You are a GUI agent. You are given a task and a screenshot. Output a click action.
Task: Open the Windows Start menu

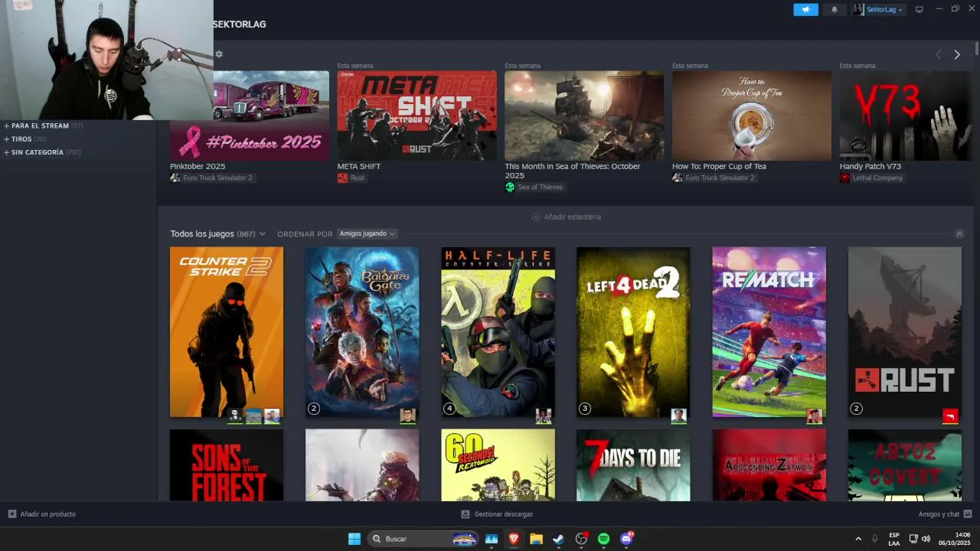[x=354, y=539]
